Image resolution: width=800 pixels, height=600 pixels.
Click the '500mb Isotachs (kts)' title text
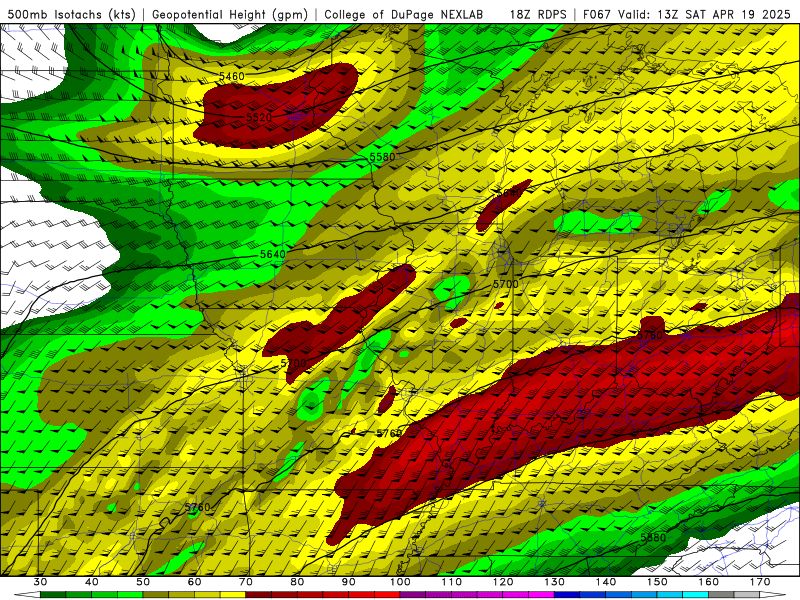(x=72, y=14)
